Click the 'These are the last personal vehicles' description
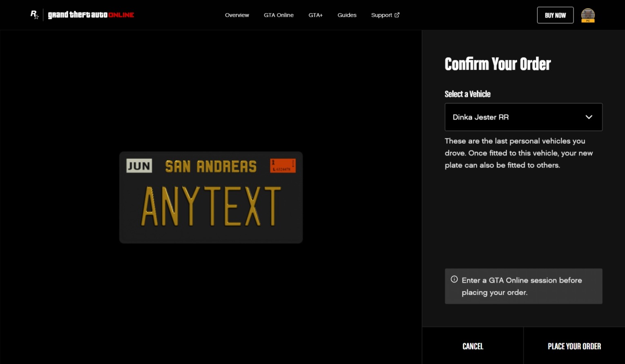Viewport: 625px width, 364px height. 519,153
